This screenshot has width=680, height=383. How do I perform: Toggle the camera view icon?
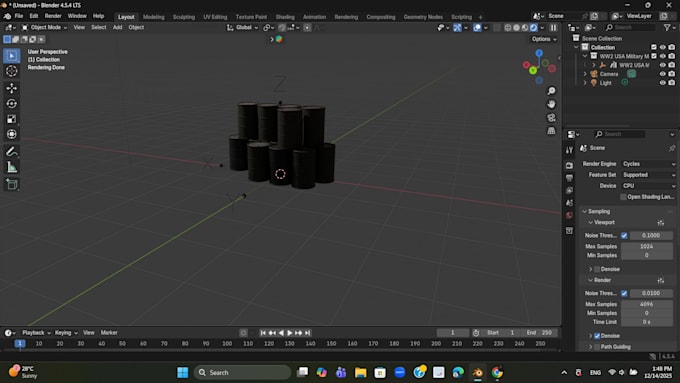[x=551, y=118]
